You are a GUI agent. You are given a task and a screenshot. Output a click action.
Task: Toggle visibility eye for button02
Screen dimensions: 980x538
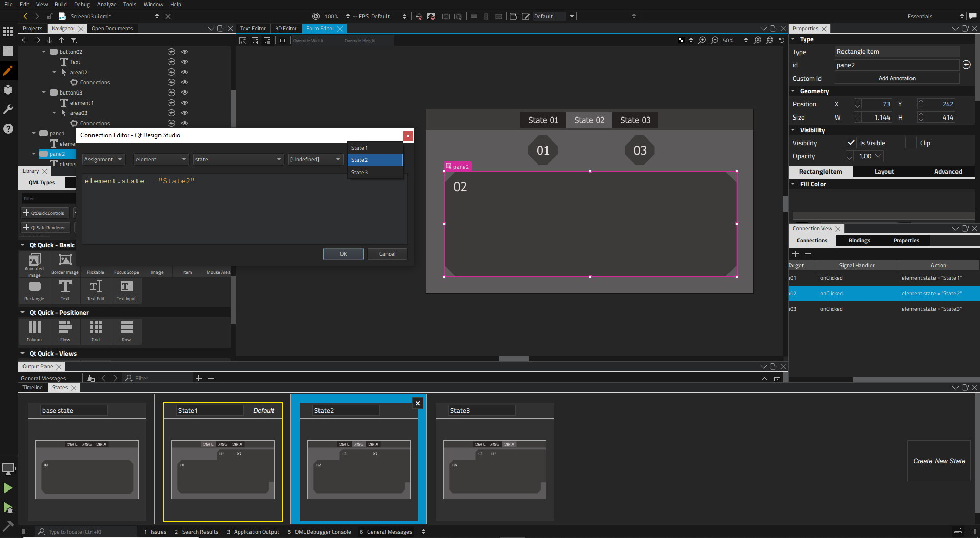(185, 52)
